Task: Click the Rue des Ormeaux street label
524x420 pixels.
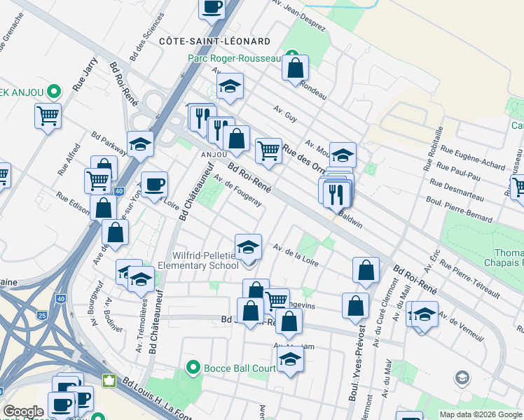Action: pyautogui.click(x=303, y=158)
